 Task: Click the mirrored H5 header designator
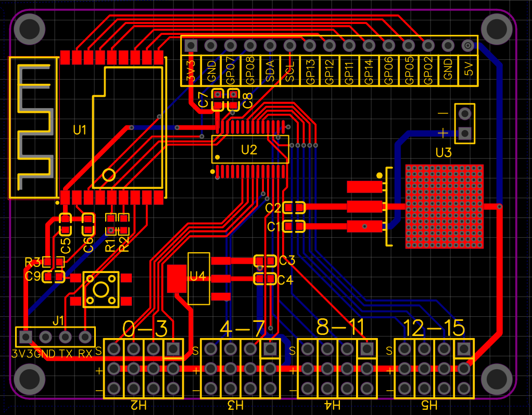tap(429, 405)
